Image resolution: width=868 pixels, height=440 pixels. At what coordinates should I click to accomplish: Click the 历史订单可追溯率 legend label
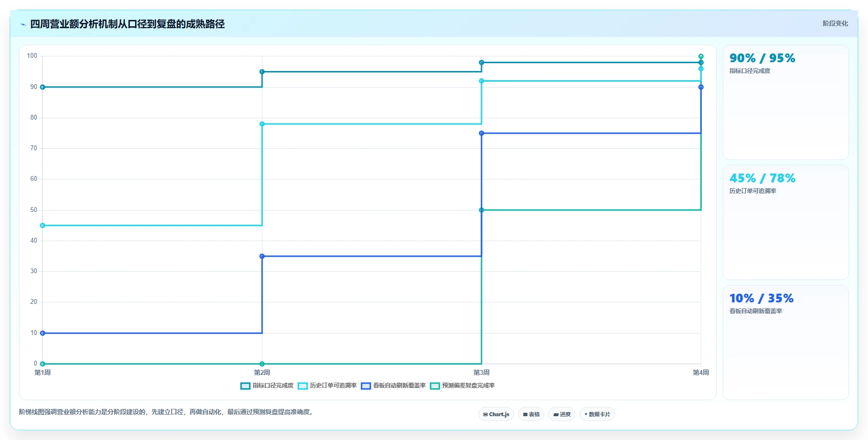click(x=333, y=386)
